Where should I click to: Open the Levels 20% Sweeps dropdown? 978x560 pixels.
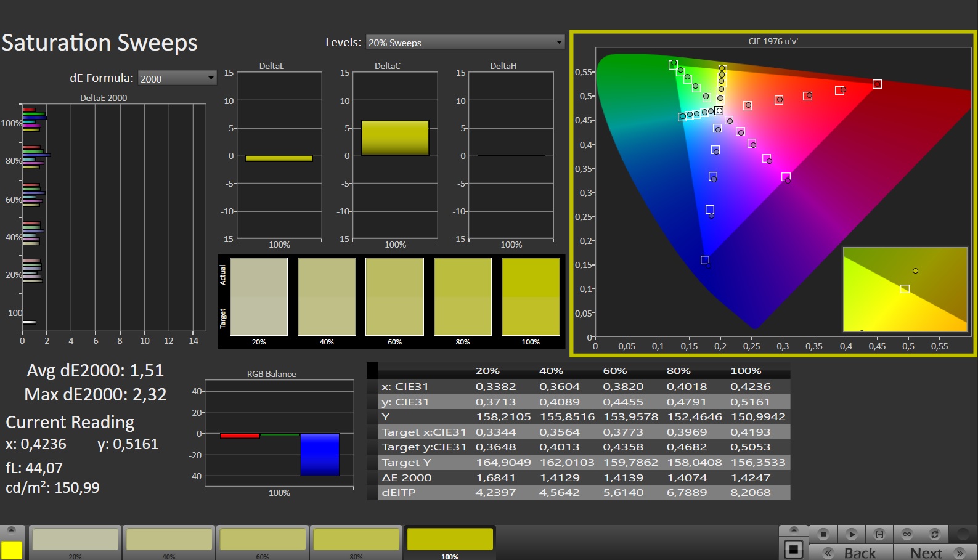465,43
